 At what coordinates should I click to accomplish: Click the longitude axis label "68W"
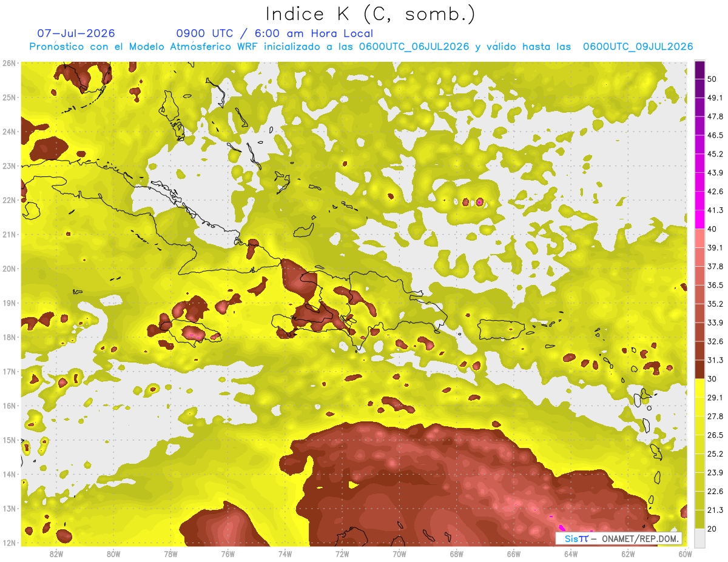(x=457, y=554)
